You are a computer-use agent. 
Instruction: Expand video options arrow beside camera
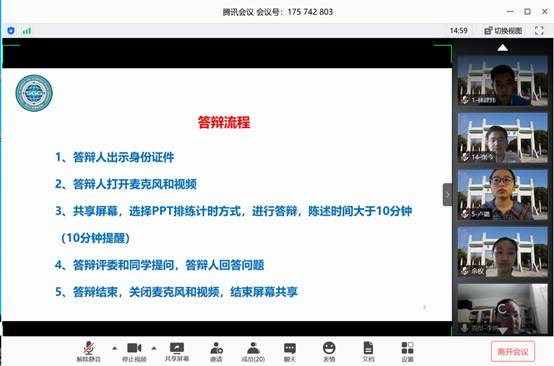pyautogui.click(x=154, y=348)
